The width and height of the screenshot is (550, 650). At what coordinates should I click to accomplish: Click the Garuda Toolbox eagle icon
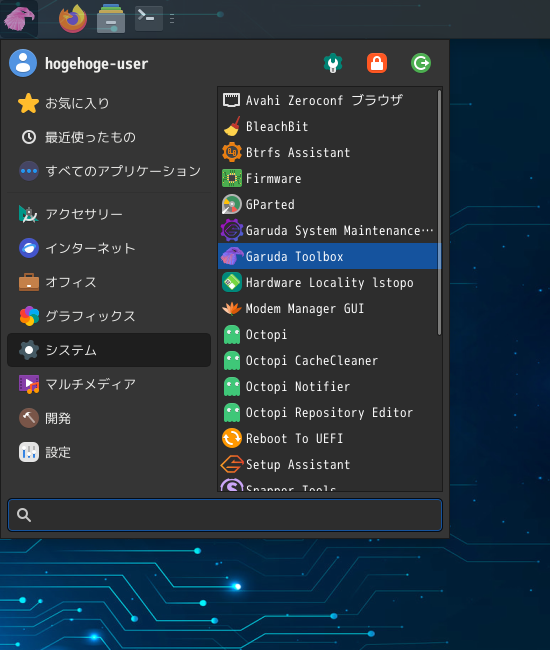[x=231, y=256]
